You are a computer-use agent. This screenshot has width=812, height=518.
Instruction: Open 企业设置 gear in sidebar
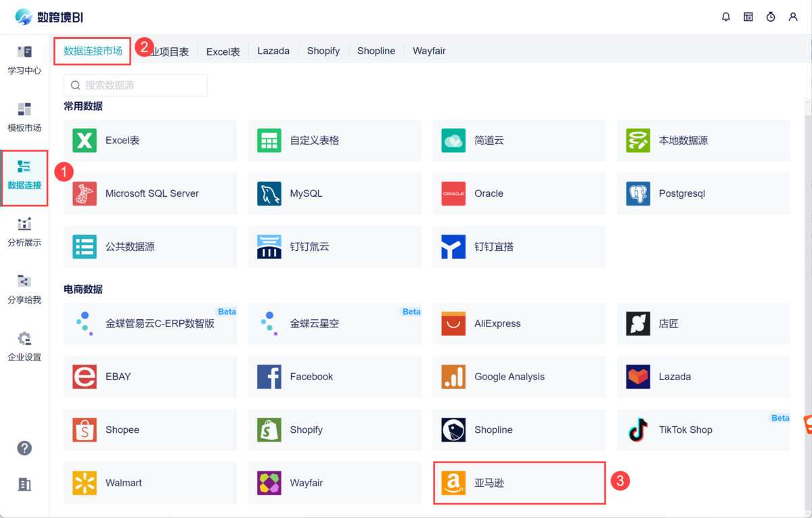(x=24, y=346)
